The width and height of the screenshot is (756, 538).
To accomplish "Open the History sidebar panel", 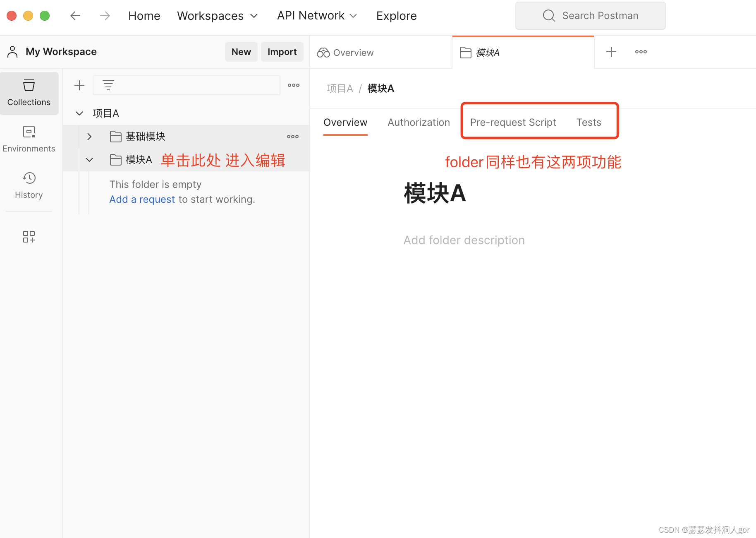I will tap(29, 185).
